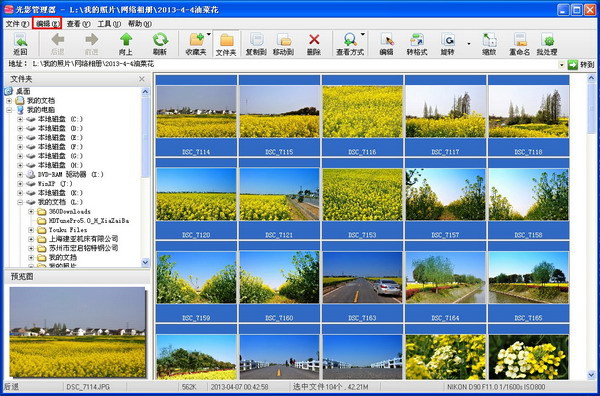This screenshot has width=600, height=396.
Task: Click the 复制到 copy-to icon
Action: tap(256, 44)
